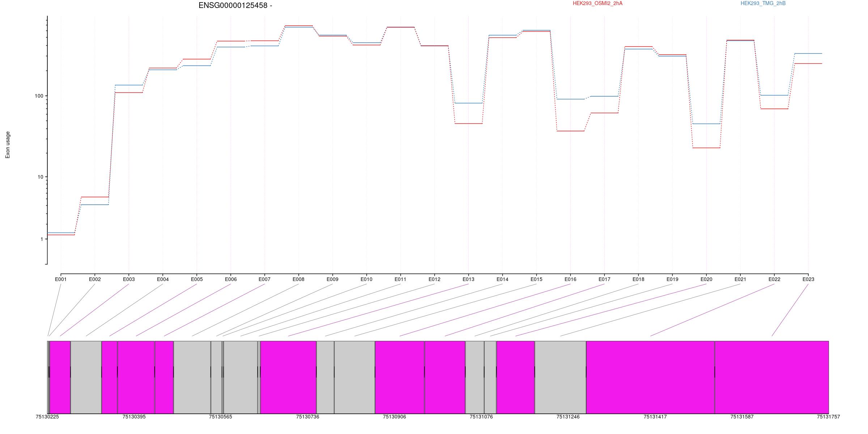This screenshot has height=434, width=868.
Task: Click the red line segment at E002
Action: (95, 197)
